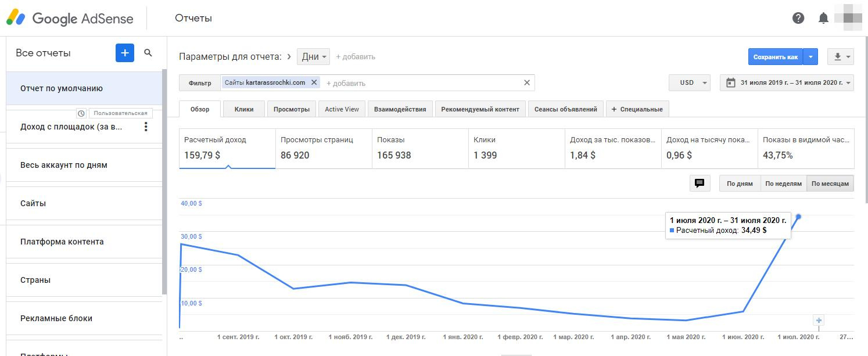Select the Доход на тысячу пока… card
Screen dimensions: 868x356
[709, 148]
